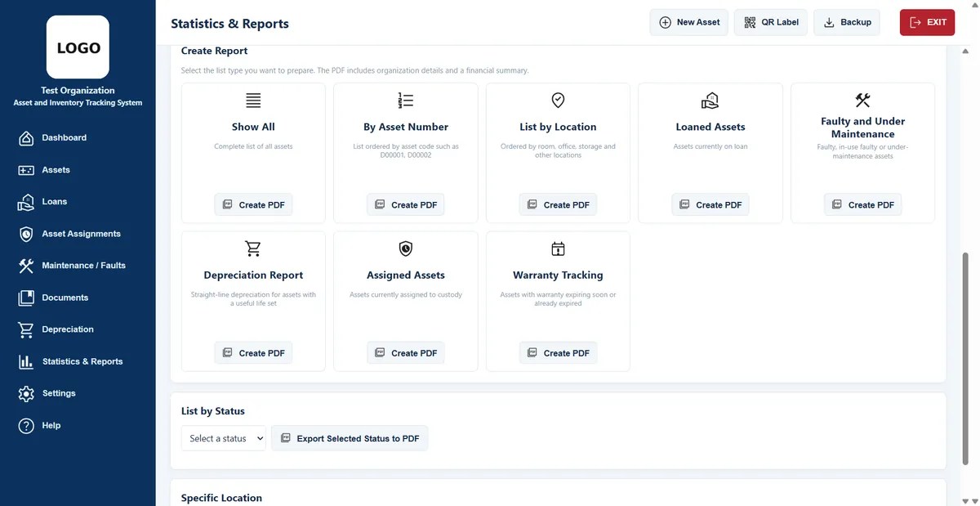Click the Assets icon in the sidebar
980x506 pixels.
pos(26,170)
